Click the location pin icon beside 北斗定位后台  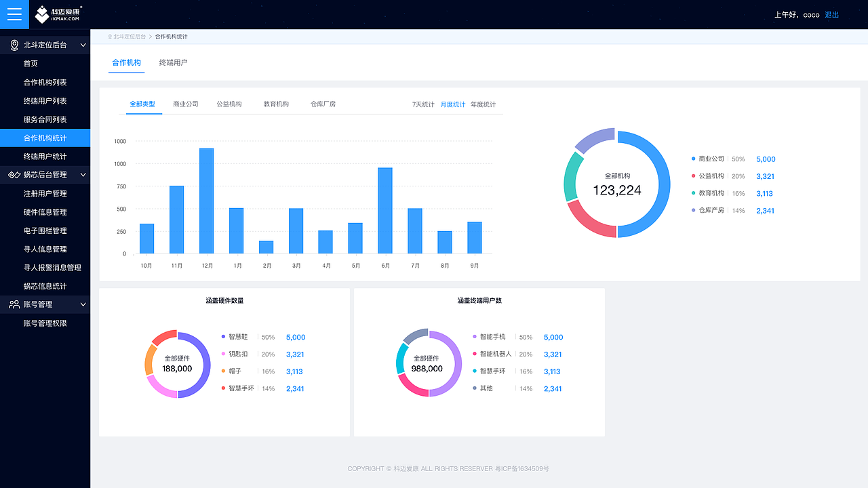[x=14, y=45]
